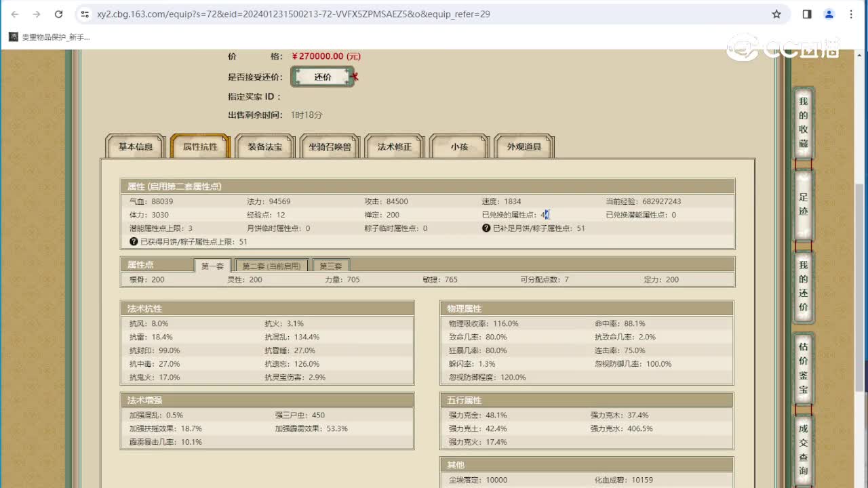868x488 pixels.
Task: Select the 属性抗性 tab
Action: pyautogui.click(x=200, y=146)
